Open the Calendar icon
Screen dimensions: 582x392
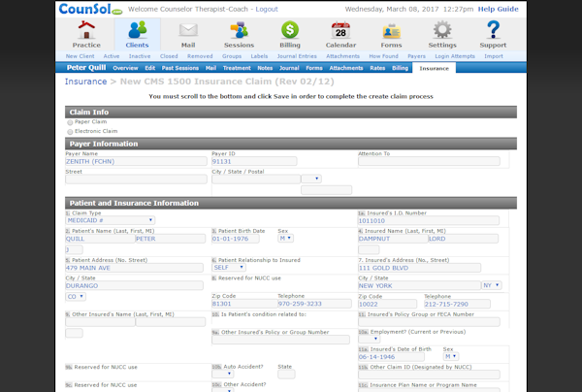(x=340, y=31)
